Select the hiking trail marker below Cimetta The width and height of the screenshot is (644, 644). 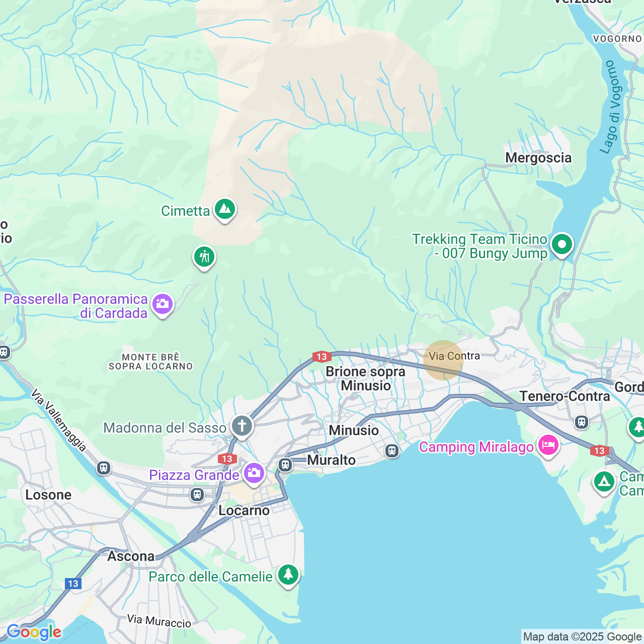(x=204, y=257)
